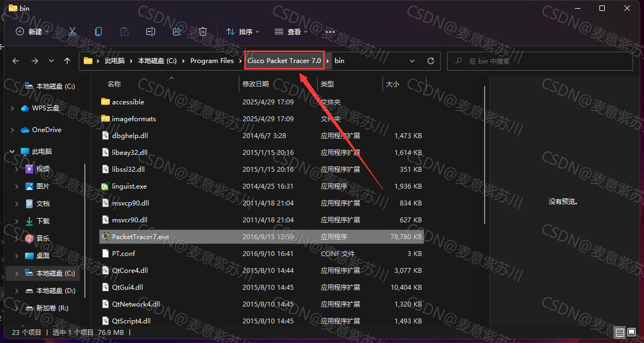Click the Delete trash icon in toolbar

203,32
